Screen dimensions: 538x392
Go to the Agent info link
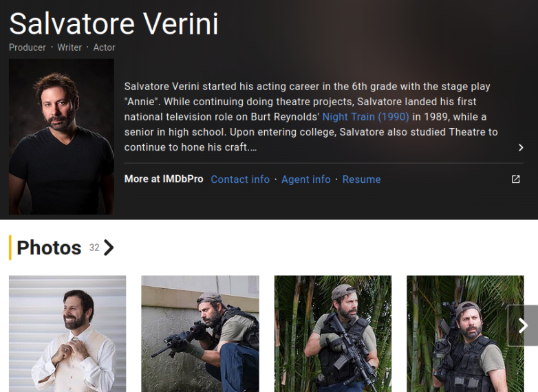(306, 179)
